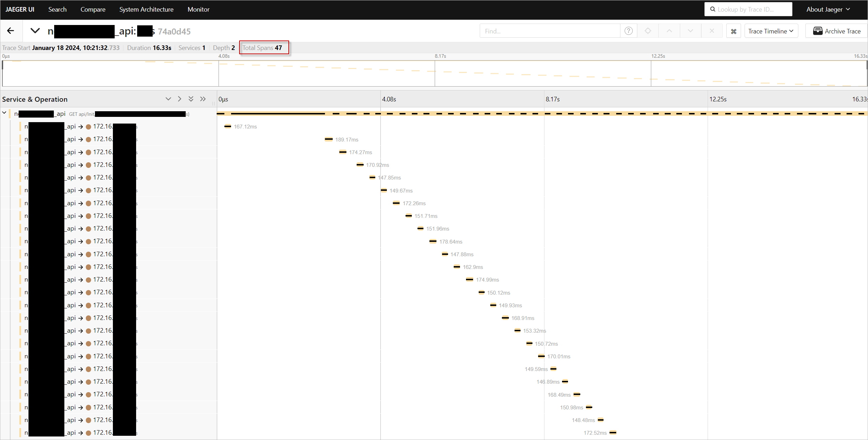Click the 167.12ms root span bar
Viewport: 868px width, 440px height.
[228, 126]
